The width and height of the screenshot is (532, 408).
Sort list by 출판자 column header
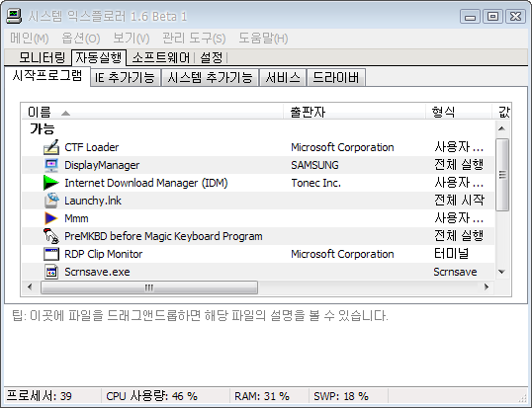coord(354,112)
